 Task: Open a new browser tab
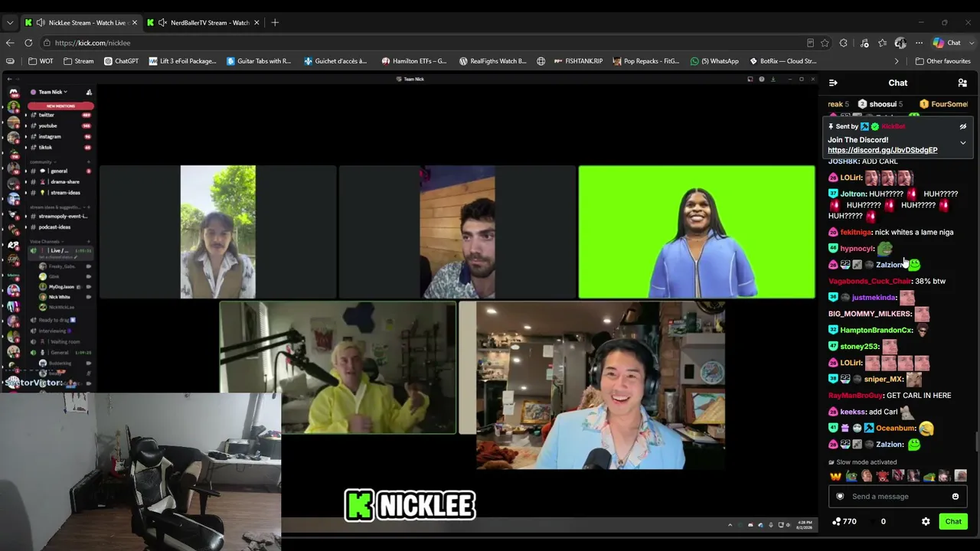[275, 22]
